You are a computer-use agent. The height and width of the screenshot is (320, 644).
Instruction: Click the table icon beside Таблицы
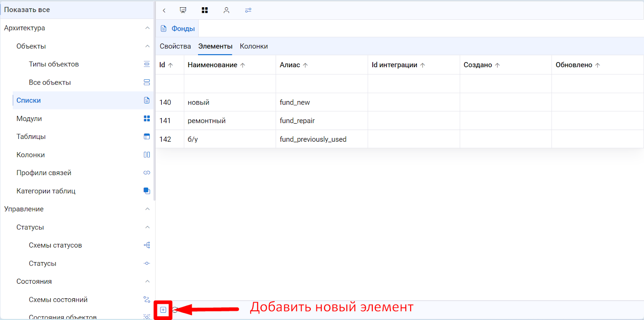[147, 136]
